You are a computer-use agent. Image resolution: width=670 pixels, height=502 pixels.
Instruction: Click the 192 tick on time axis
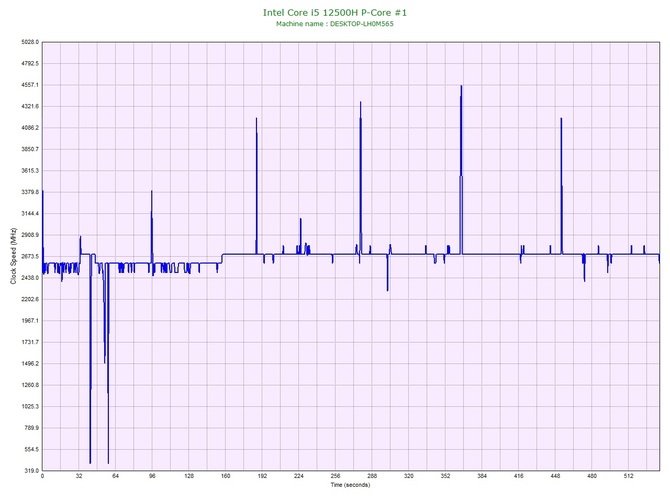[262, 476]
